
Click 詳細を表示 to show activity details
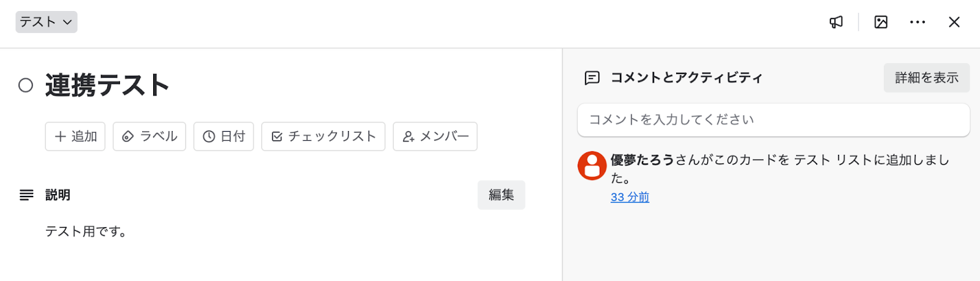click(x=926, y=78)
